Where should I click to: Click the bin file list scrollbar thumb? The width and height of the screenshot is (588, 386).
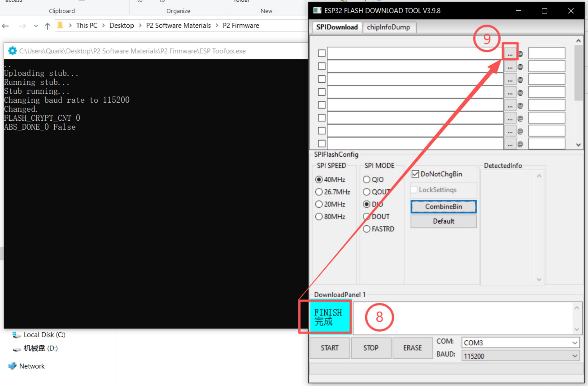coord(578,73)
